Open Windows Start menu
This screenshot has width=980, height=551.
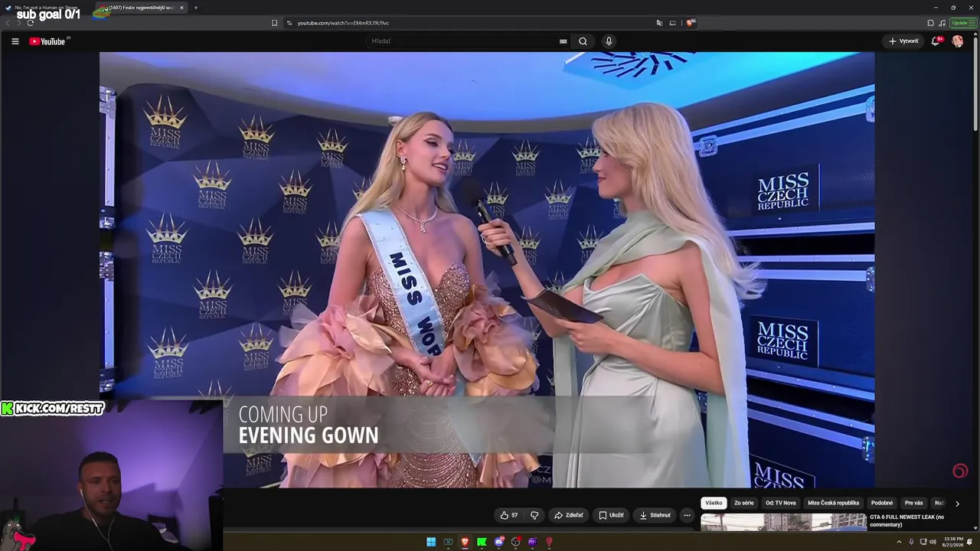[431, 542]
